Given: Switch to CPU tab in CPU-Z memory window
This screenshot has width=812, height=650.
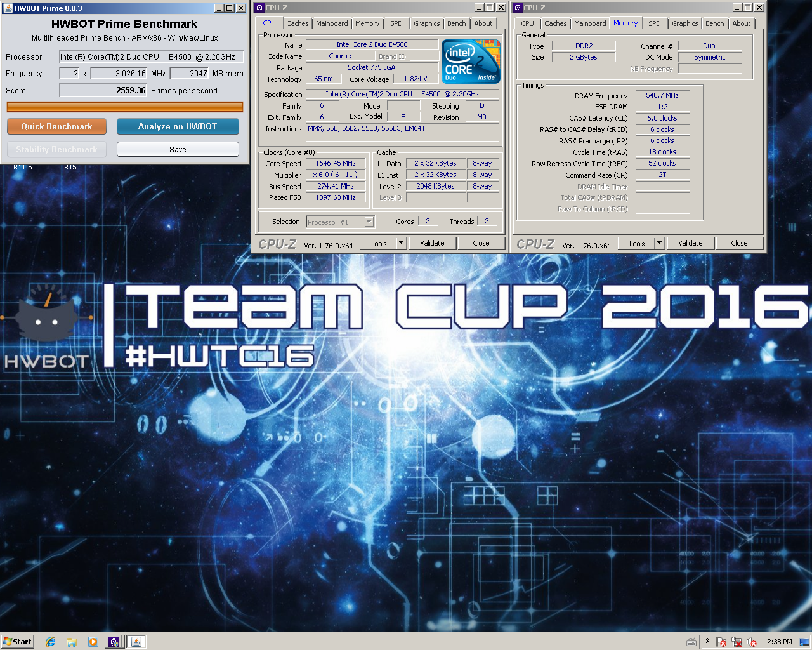Looking at the screenshot, I should click(x=528, y=23).
